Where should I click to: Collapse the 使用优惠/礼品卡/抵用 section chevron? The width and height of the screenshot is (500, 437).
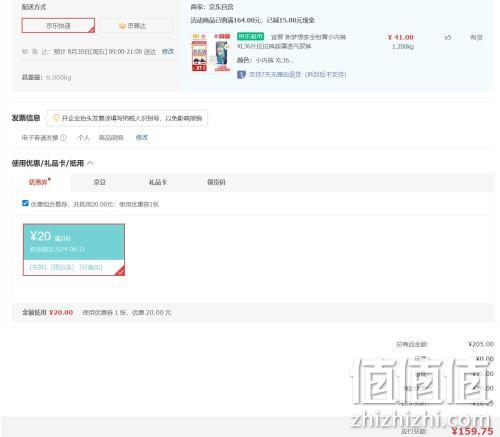90,163
